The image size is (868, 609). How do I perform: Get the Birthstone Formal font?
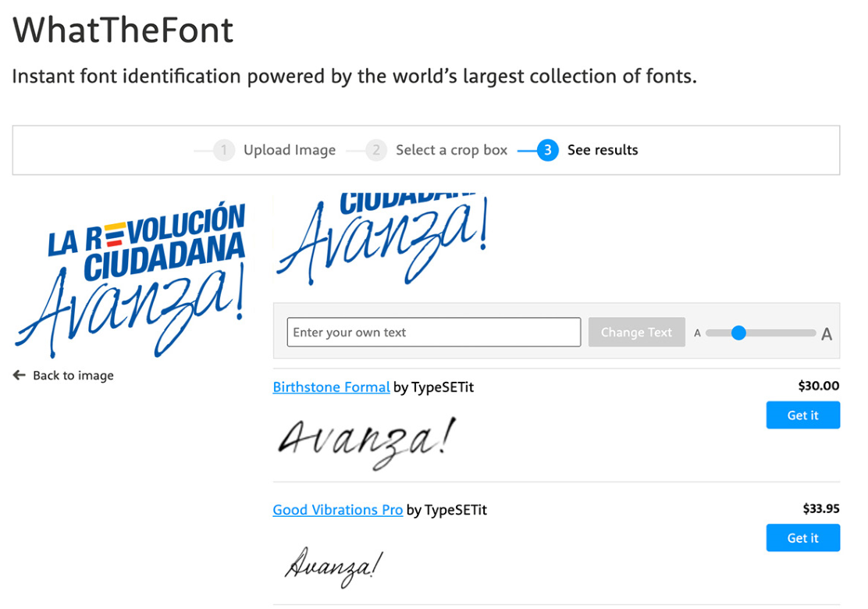[802, 415]
